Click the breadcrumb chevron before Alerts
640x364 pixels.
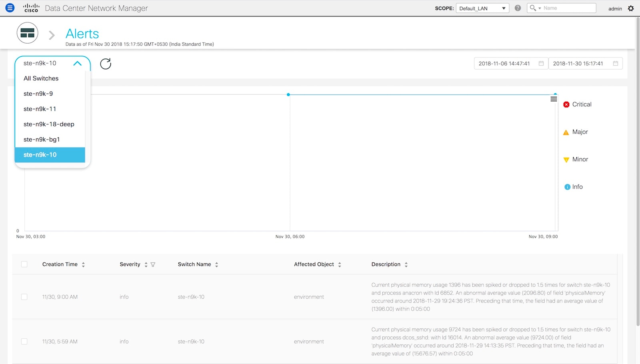[52, 36]
